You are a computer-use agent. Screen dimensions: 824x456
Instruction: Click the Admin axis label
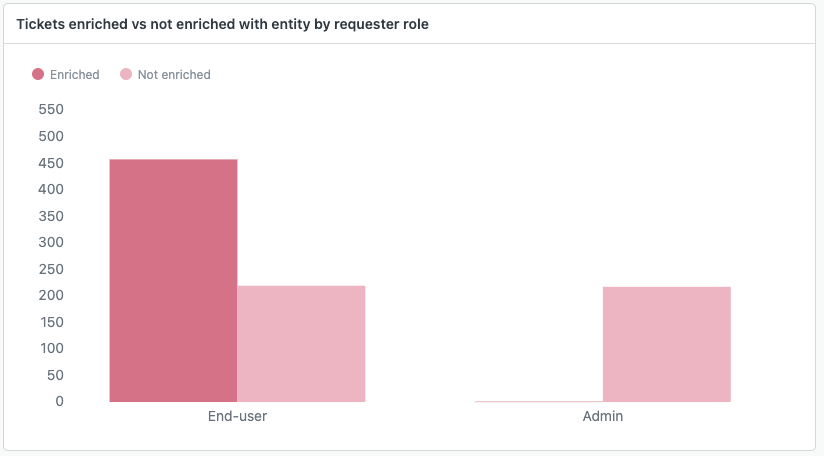pos(602,416)
